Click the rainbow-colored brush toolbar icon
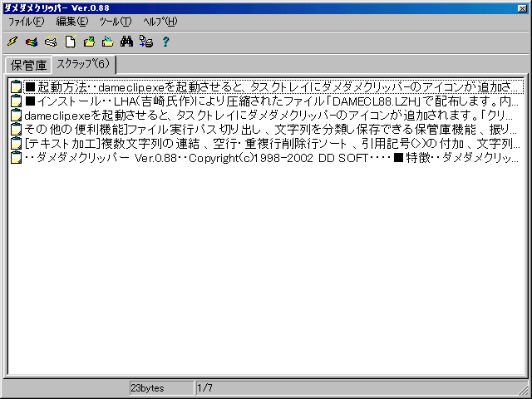532x399 pixels. click(32, 42)
